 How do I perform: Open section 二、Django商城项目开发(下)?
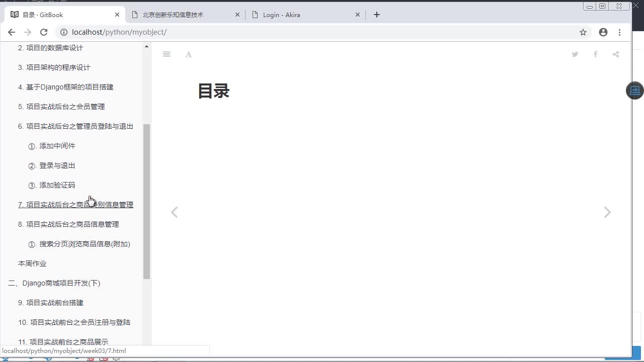tap(54, 283)
